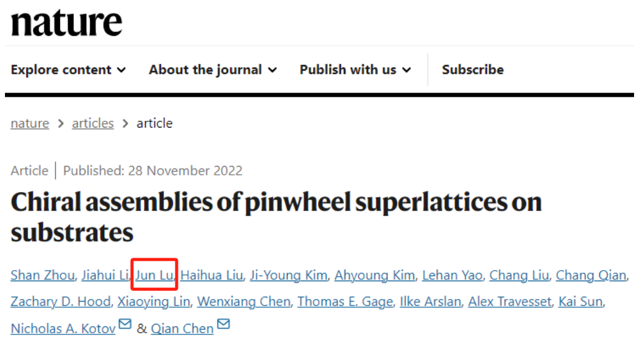Click the email envelope icon beside Qian Chen
This screenshot has height=340, width=644.
(x=223, y=324)
